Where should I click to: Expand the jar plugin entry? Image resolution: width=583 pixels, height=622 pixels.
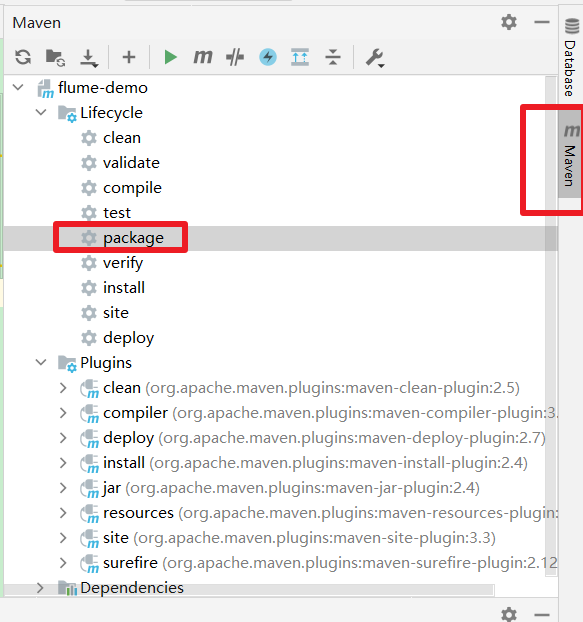point(63,488)
